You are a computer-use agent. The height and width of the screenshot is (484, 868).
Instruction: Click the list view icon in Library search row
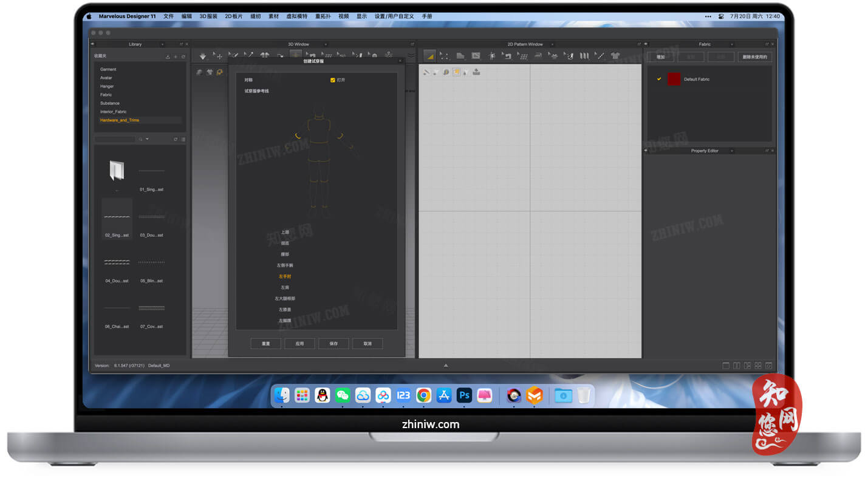[x=183, y=139]
